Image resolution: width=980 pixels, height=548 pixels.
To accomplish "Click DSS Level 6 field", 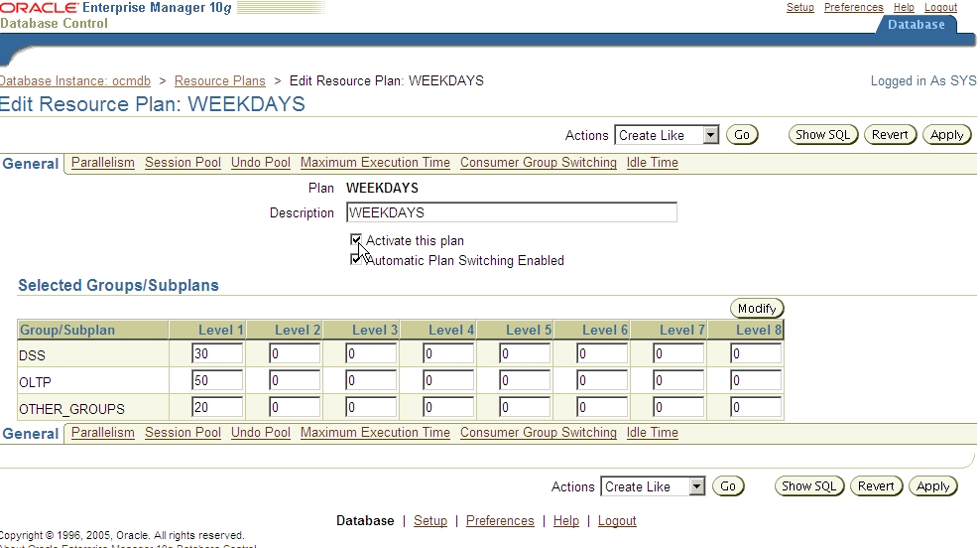I will (x=602, y=353).
